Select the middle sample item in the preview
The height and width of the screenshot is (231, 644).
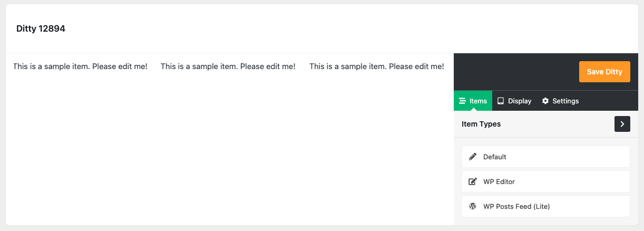[228, 66]
